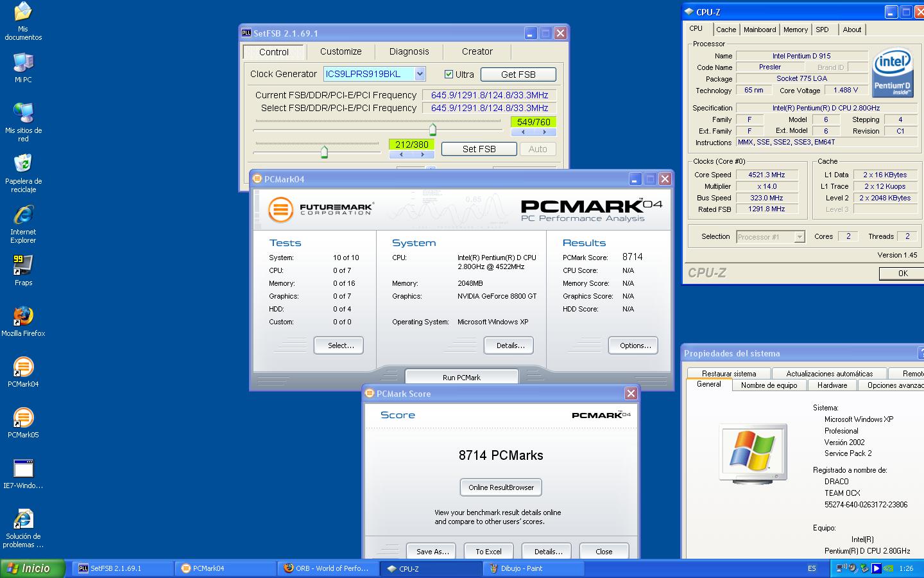924x578 pixels.
Task: Open Mi PC desktop icon
Action: tap(23, 68)
